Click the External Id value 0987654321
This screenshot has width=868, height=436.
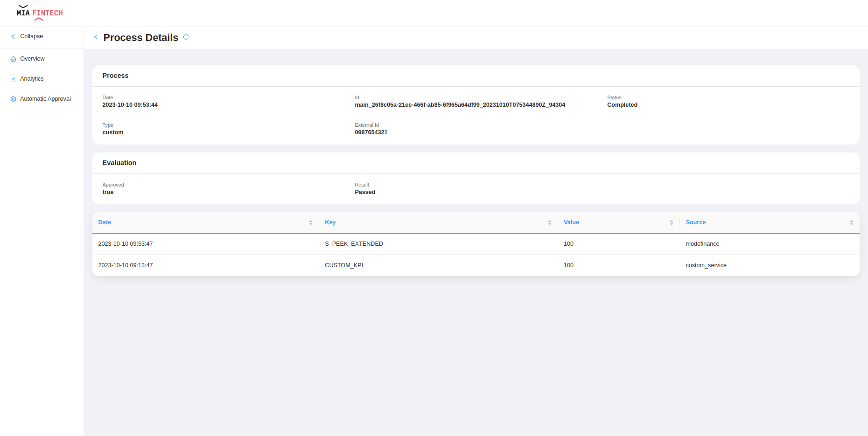[371, 132]
